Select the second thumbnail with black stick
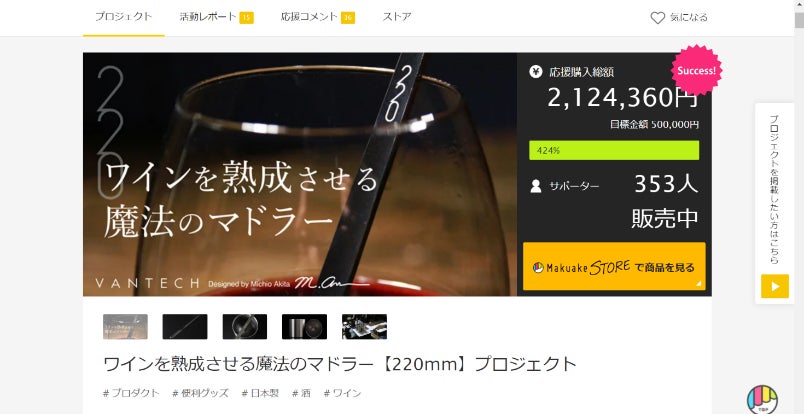The width and height of the screenshot is (804, 414). point(185,327)
